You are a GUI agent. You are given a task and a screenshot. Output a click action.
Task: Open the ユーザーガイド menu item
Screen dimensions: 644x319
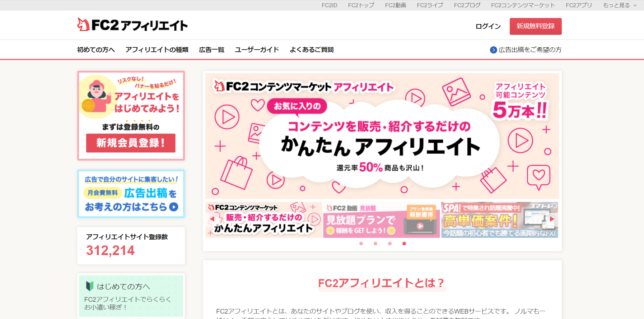pos(257,50)
